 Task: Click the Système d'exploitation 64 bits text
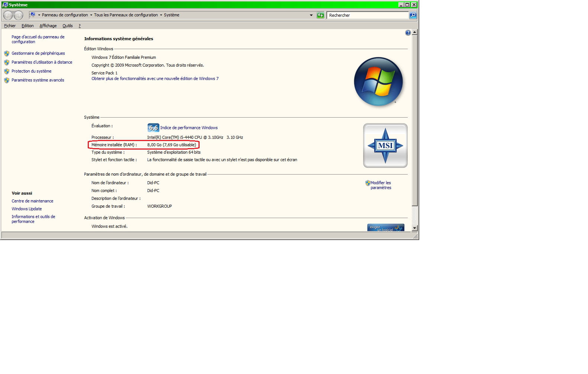click(174, 152)
